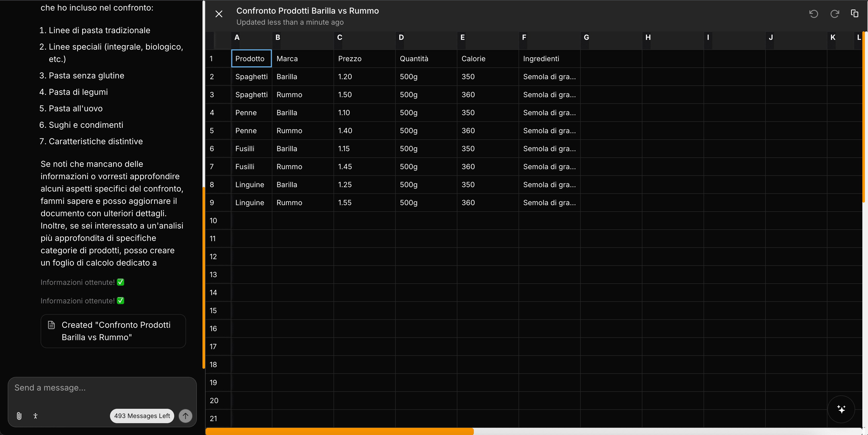The image size is (868, 435).
Task: Open the sparkle AI assistant button
Action: click(841, 409)
